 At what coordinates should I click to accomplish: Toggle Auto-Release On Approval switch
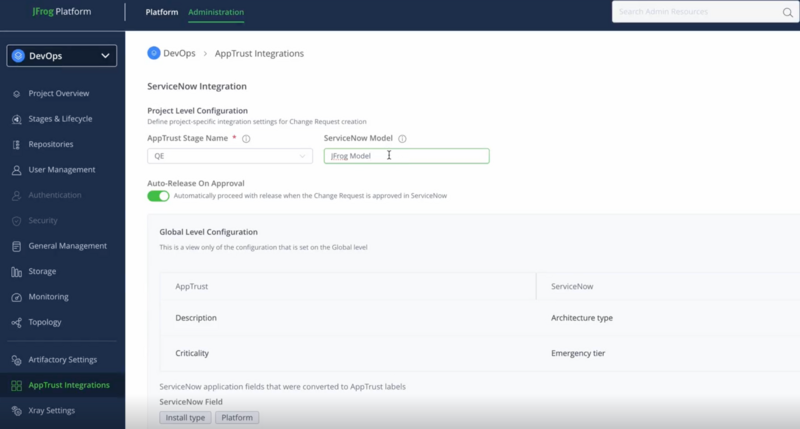tap(158, 196)
